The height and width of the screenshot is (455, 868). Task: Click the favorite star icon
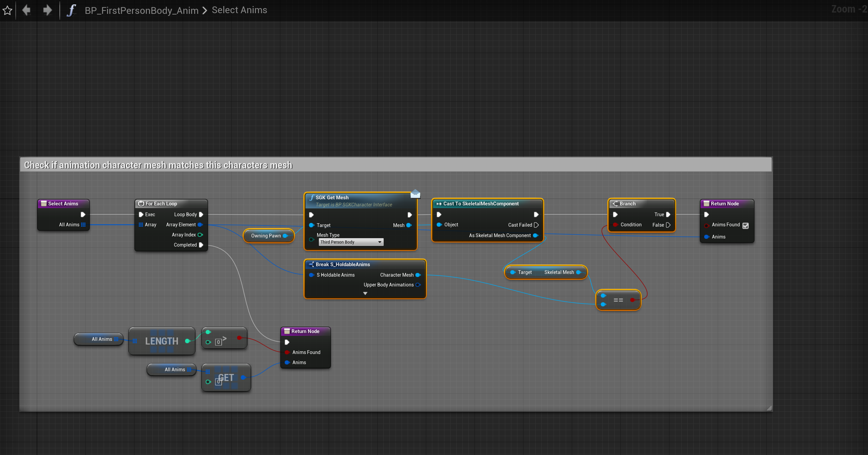point(7,10)
